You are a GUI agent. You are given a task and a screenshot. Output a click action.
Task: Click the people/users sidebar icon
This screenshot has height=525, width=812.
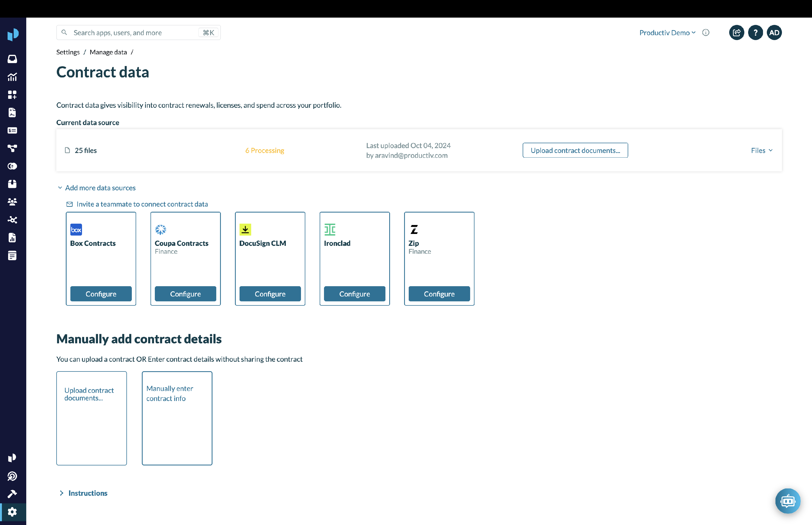tap(12, 202)
